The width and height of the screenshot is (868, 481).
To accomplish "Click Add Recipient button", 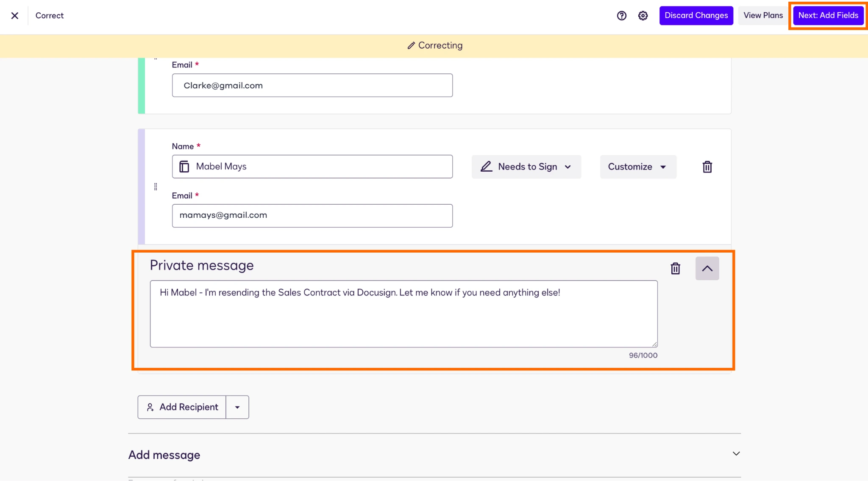I will (x=182, y=407).
